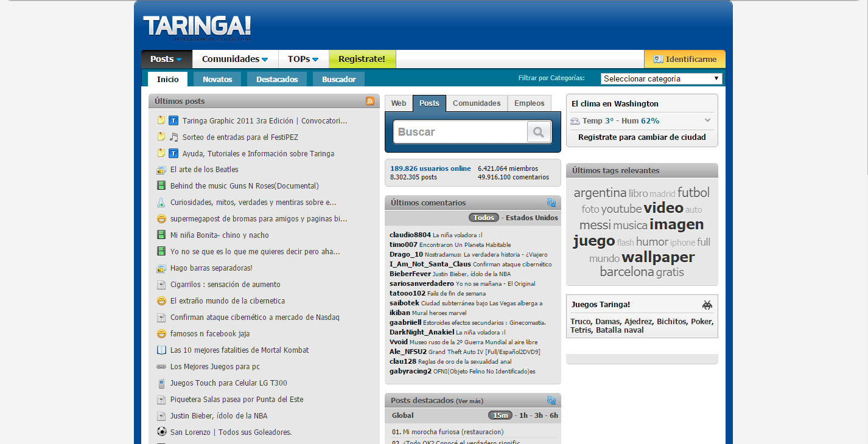The image size is (868, 444).
Task: Open user DarkNight_Anakiel from comments
Action: tap(422, 332)
